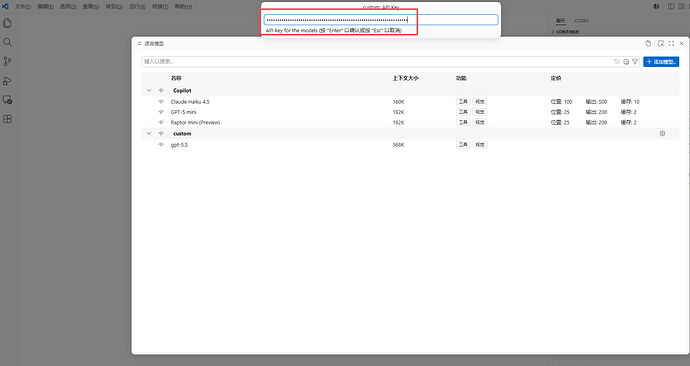Click the customize layout icon at the title bar's right end
Image resolution: width=690 pixels, height=366 pixels.
click(681, 6)
